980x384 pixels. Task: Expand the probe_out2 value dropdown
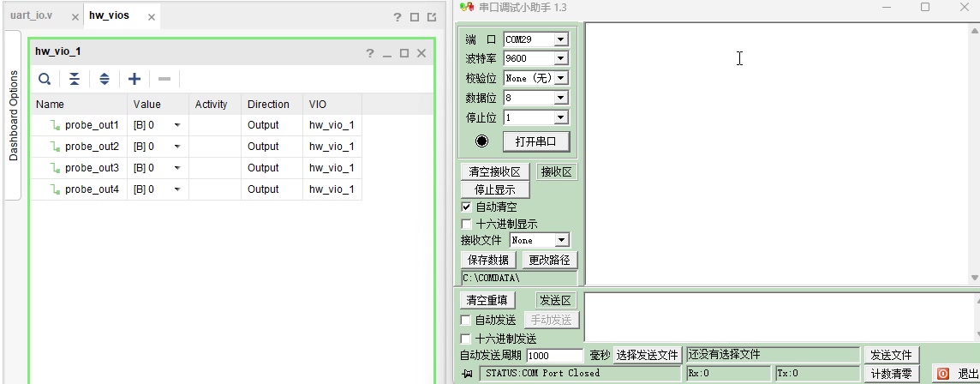177,147
